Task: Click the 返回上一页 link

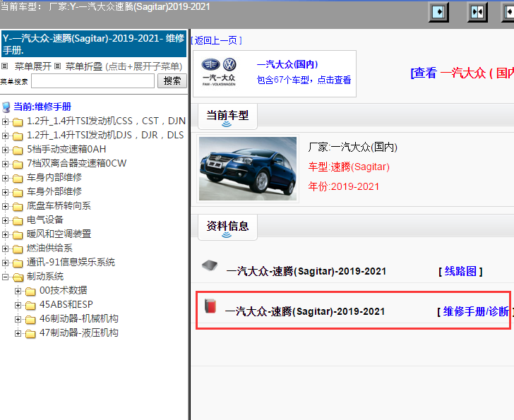Action: (216, 40)
